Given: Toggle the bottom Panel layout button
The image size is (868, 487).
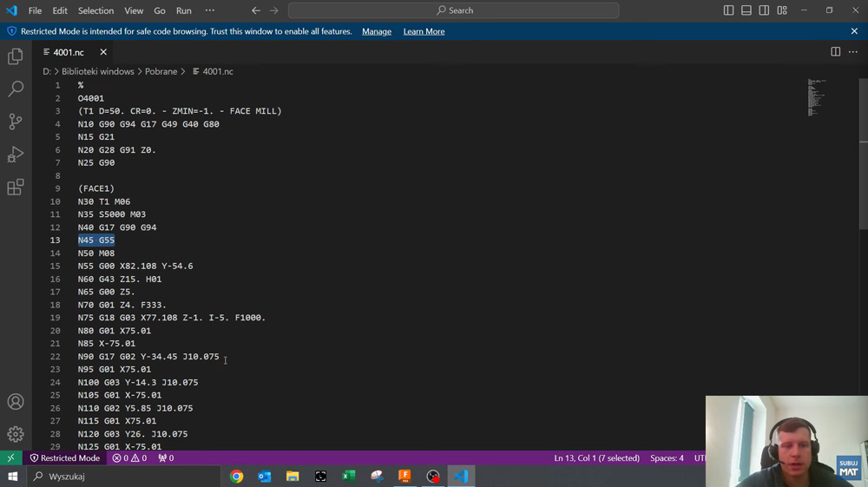Looking at the screenshot, I should tap(746, 10).
